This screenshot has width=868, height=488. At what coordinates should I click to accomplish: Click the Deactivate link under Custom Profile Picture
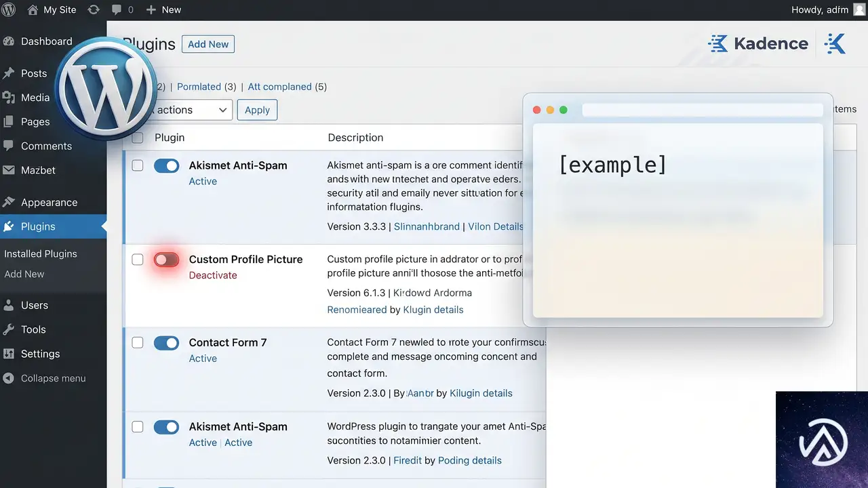point(213,275)
